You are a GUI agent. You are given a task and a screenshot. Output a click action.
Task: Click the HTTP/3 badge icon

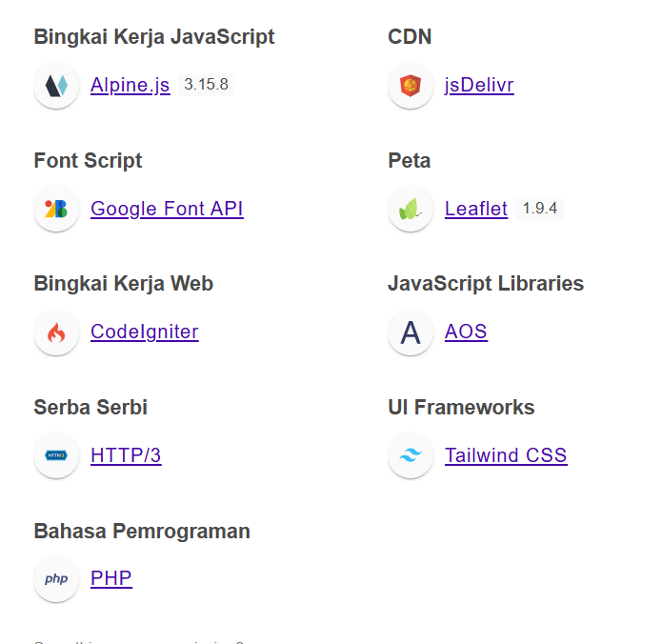pyautogui.click(x=56, y=455)
